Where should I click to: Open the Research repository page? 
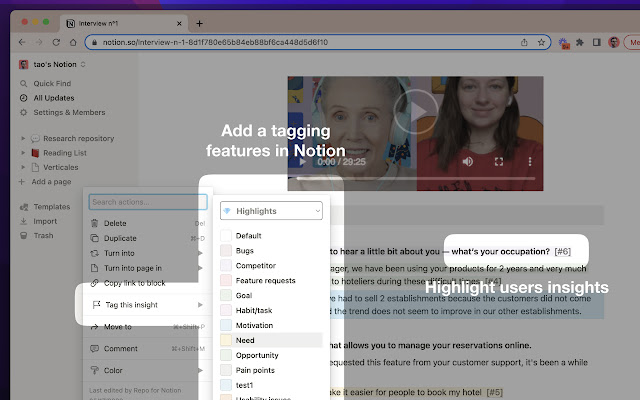pyautogui.click(x=78, y=138)
